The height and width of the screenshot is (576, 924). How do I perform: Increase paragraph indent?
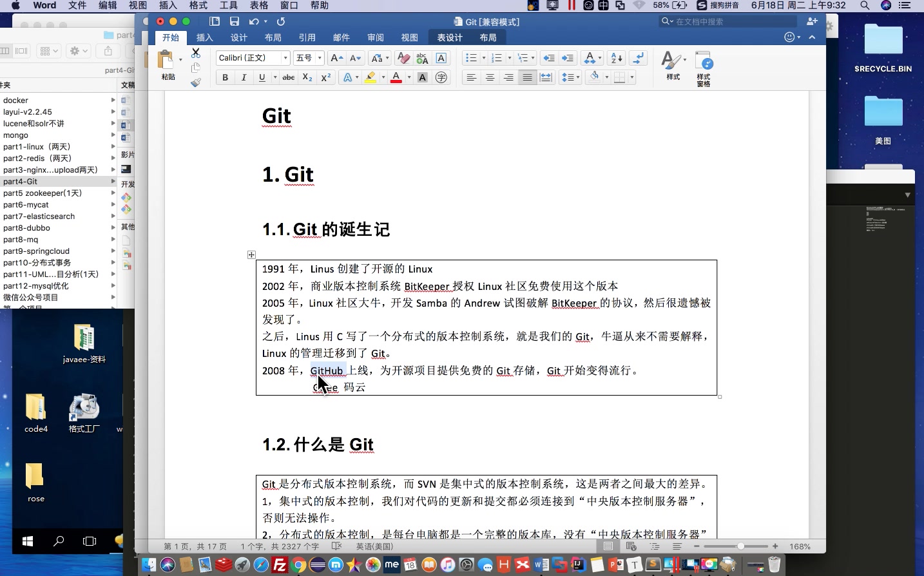568,58
